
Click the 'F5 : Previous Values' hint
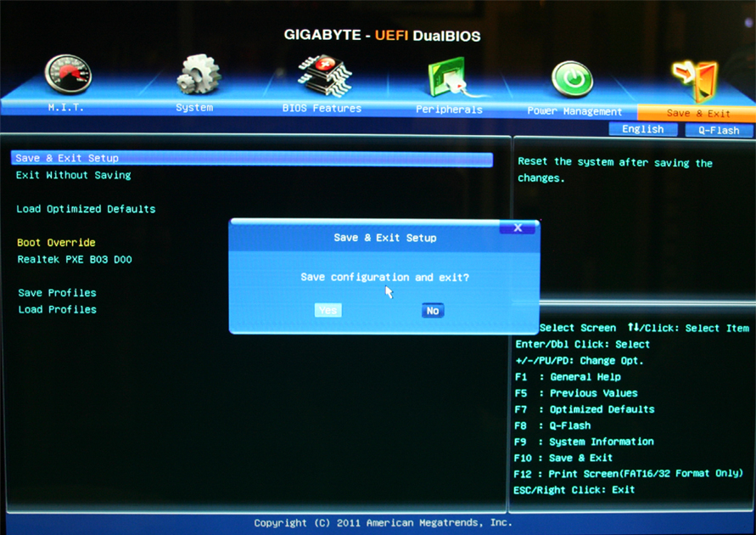pyautogui.click(x=575, y=393)
